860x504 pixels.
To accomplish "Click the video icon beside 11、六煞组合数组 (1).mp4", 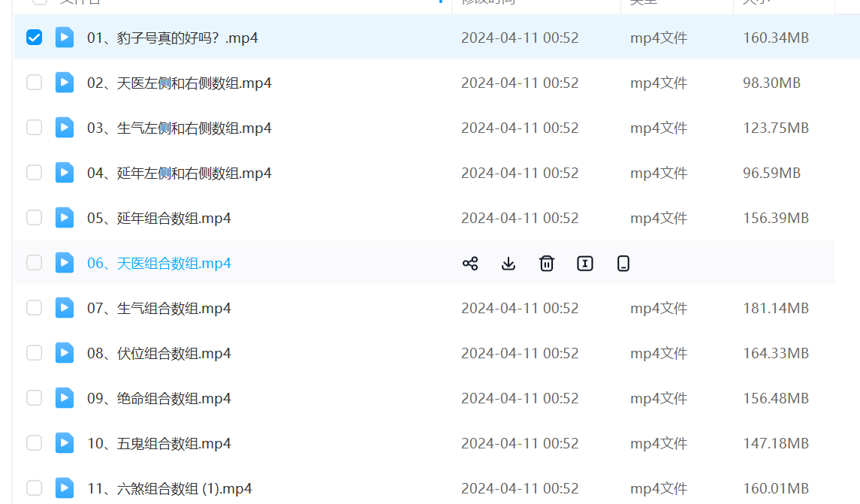I will tap(65, 488).
